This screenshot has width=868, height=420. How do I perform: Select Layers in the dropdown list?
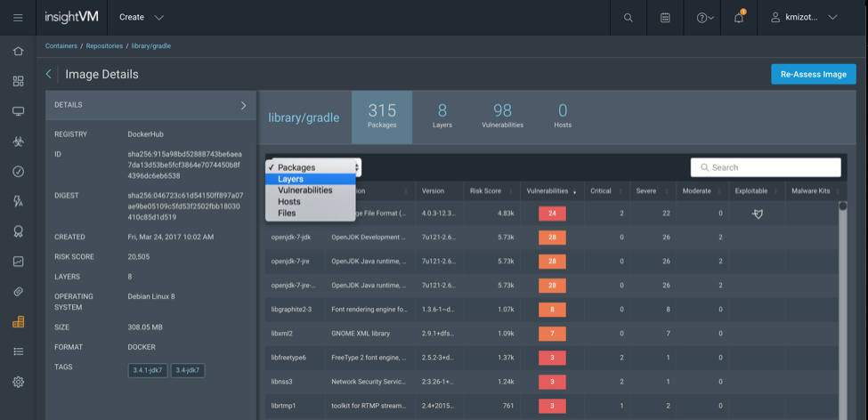click(291, 179)
